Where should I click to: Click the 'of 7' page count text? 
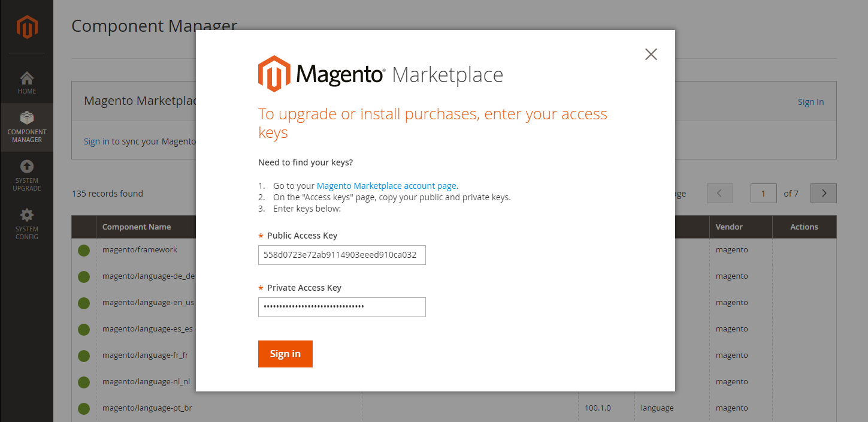coord(791,193)
